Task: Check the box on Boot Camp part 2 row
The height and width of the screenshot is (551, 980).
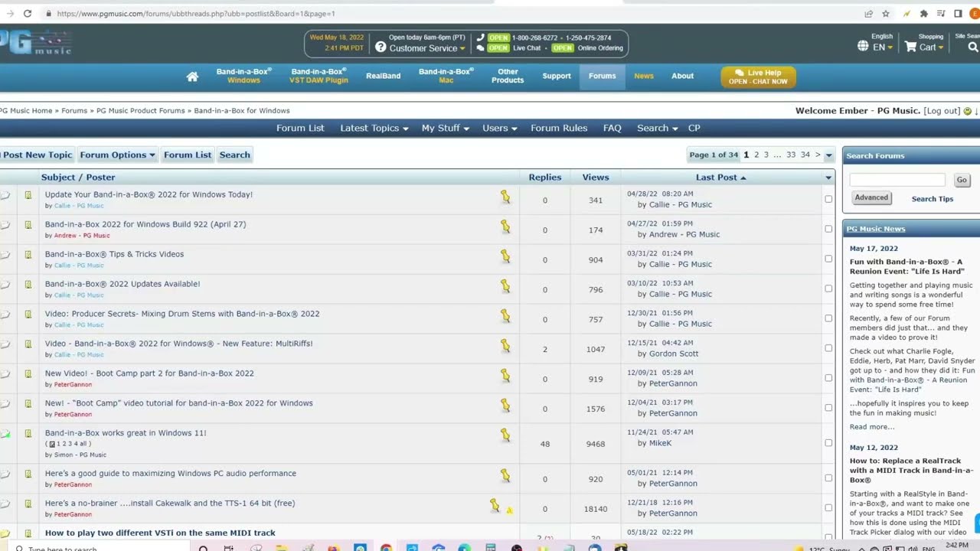Action: click(828, 378)
